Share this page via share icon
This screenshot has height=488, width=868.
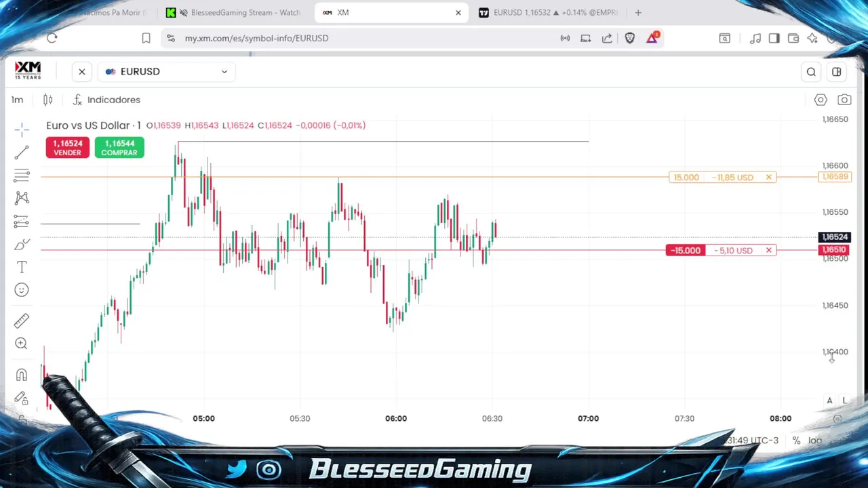click(x=607, y=38)
